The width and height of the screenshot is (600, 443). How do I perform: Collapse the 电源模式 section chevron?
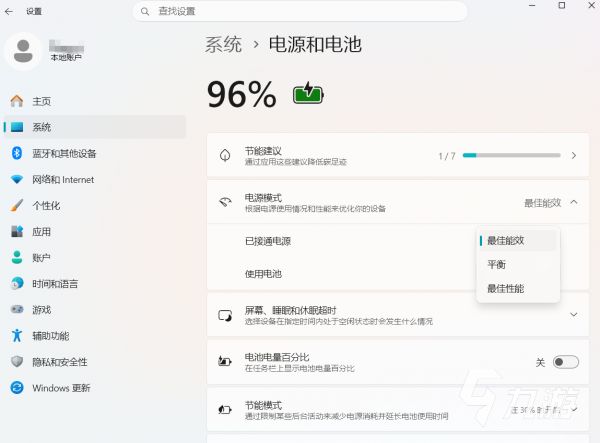coord(574,202)
